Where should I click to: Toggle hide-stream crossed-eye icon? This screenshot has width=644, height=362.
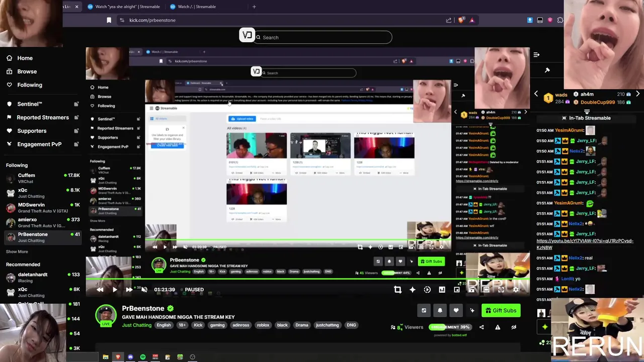tap(514, 327)
